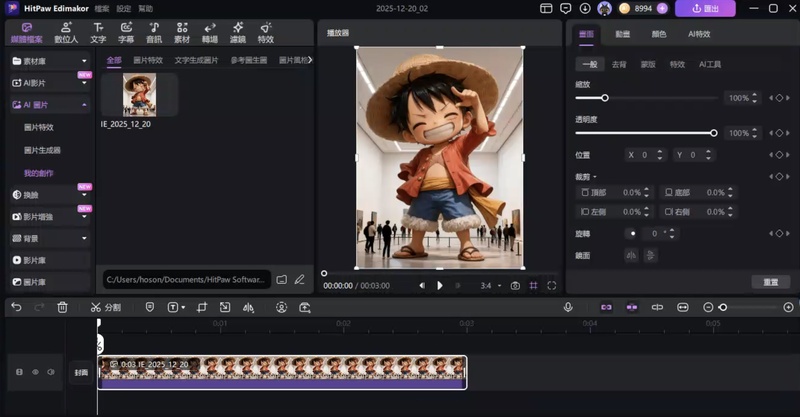
Task: Toggle the position keyframe diamond
Action: tap(779, 155)
